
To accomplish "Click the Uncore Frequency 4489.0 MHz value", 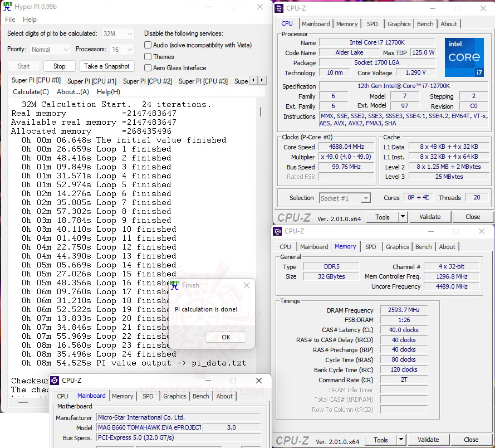I will [x=452, y=286].
